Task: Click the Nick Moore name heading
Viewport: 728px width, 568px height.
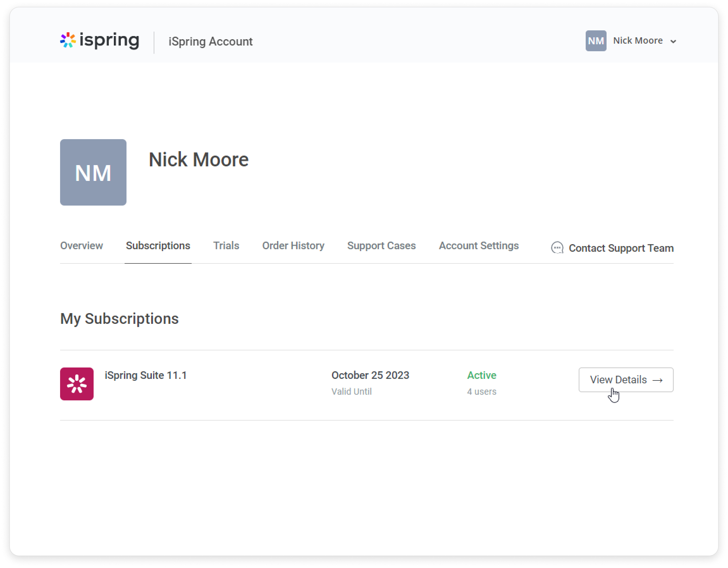Action: click(x=199, y=159)
